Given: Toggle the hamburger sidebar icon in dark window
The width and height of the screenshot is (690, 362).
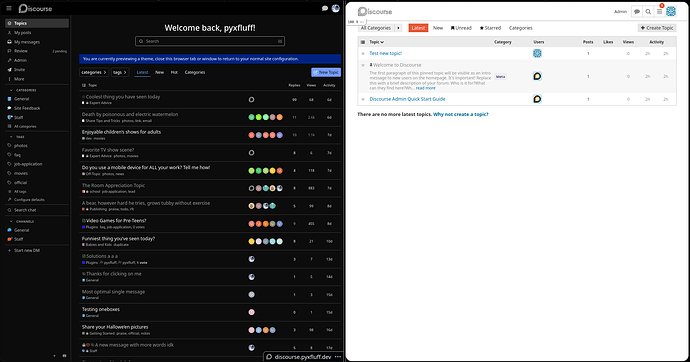Looking at the screenshot, I should [x=9, y=8].
